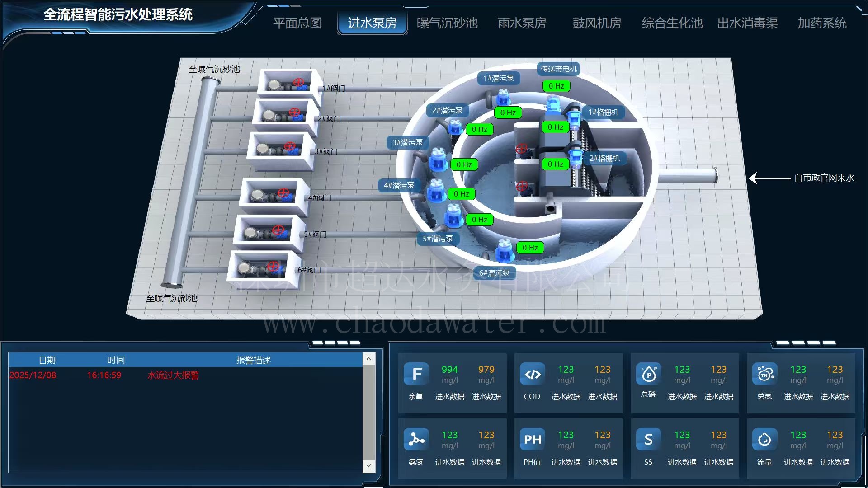868x488 pixels.
Task: Click the 3#潜污泵 label
Action: (x=407, y=142)
